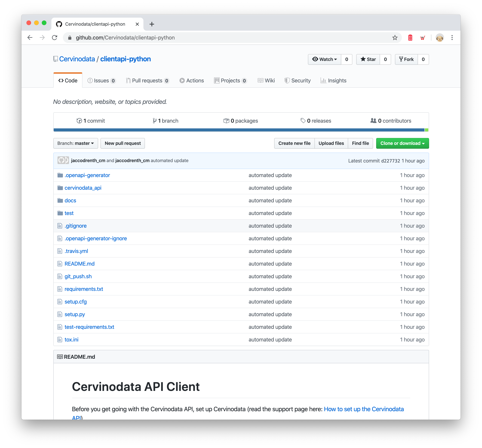482x448 pixels.
Task: Open 0 contributors link
Action: [x=391, y=121]
